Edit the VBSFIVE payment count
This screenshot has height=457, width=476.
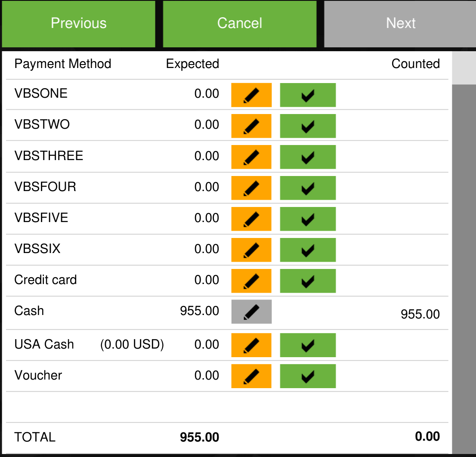click(251, 219)
